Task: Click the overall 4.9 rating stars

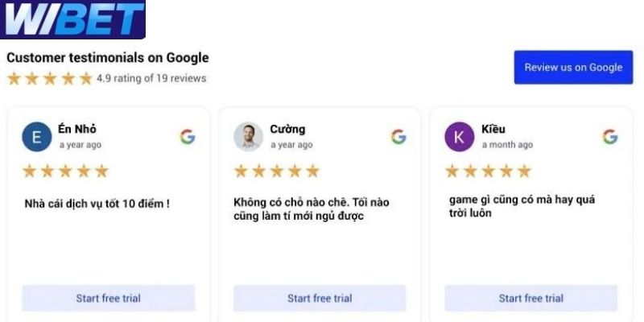Action: pos(50,79)
